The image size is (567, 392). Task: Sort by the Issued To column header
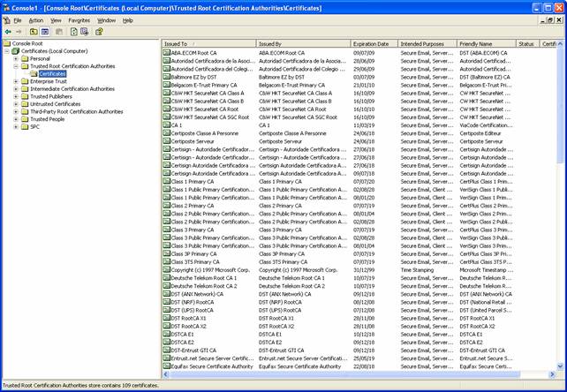209,44
